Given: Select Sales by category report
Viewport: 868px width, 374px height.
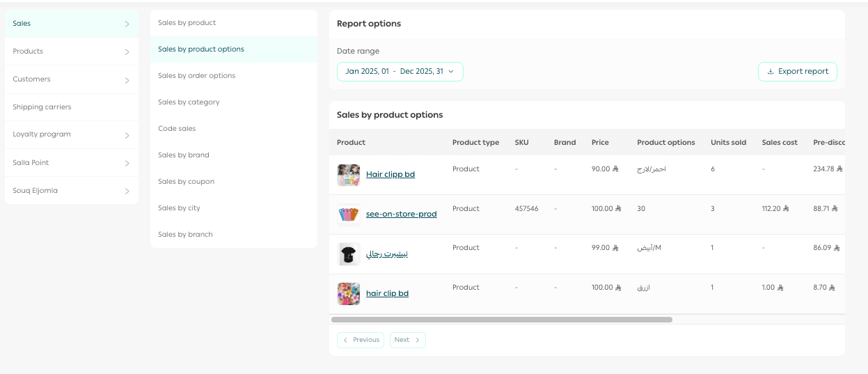Looking at the screenshot, I should coord(189,102).
